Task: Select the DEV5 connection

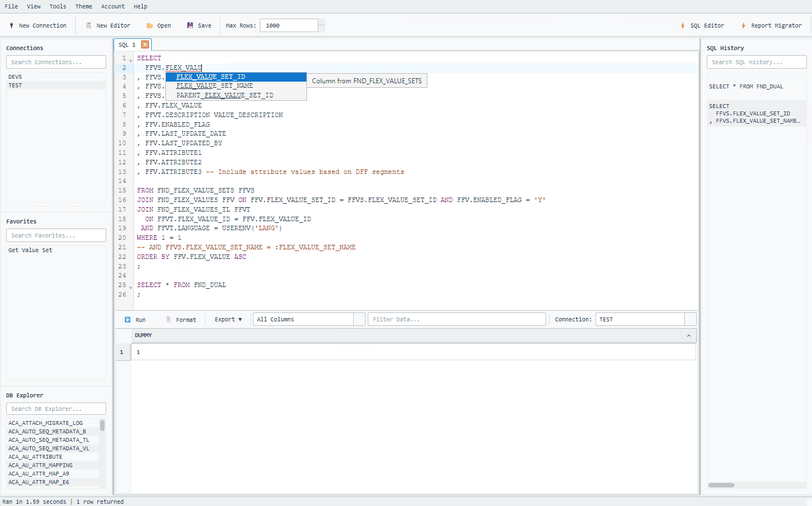Action: [x=15, y=77]
